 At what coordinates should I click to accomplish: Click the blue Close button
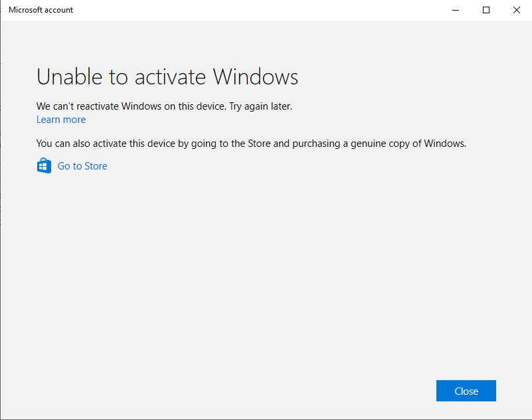(x=466, y=391)
